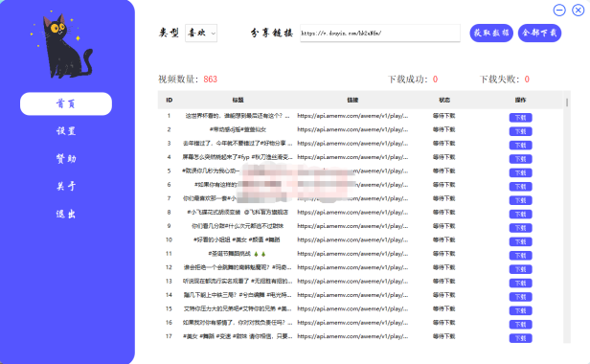This screenshot has height=364, width=590.
Task: Download the video in row 2
Action: [520, 131]
